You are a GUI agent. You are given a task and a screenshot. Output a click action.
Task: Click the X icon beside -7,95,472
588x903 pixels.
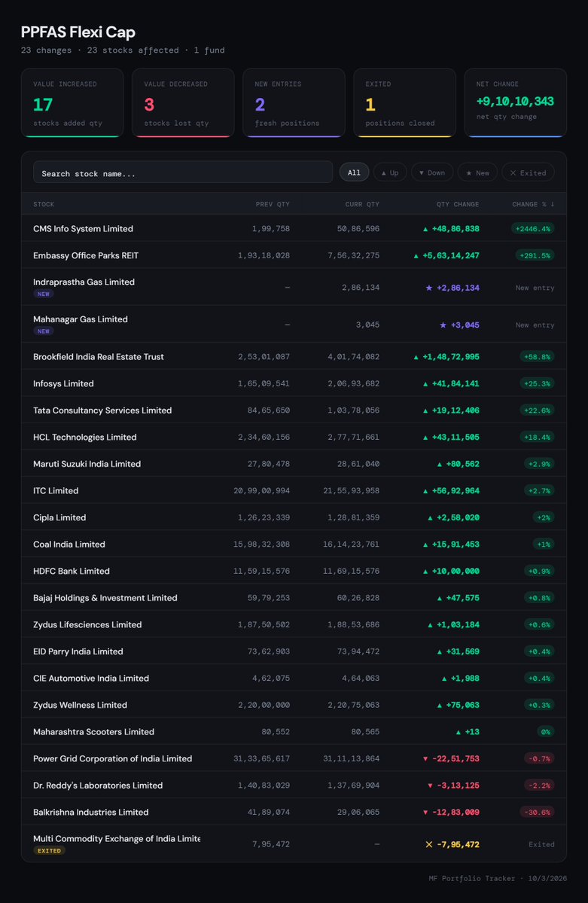(x=429, y=844)
